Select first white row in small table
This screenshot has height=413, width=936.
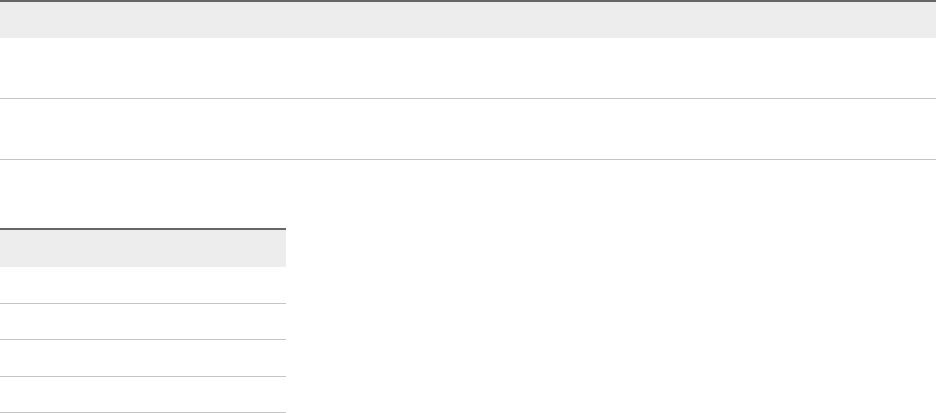(143, 285)
